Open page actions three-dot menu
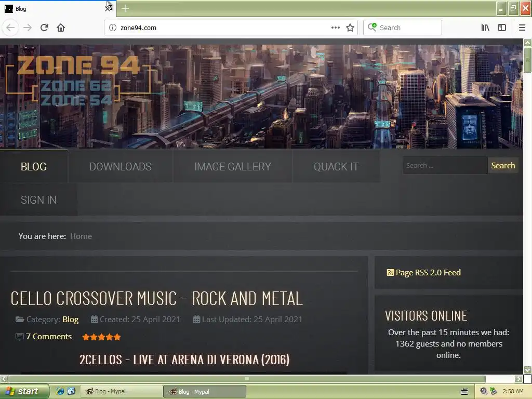The width and height of the screenshot is (532, 399). click(x=335, y=28)
